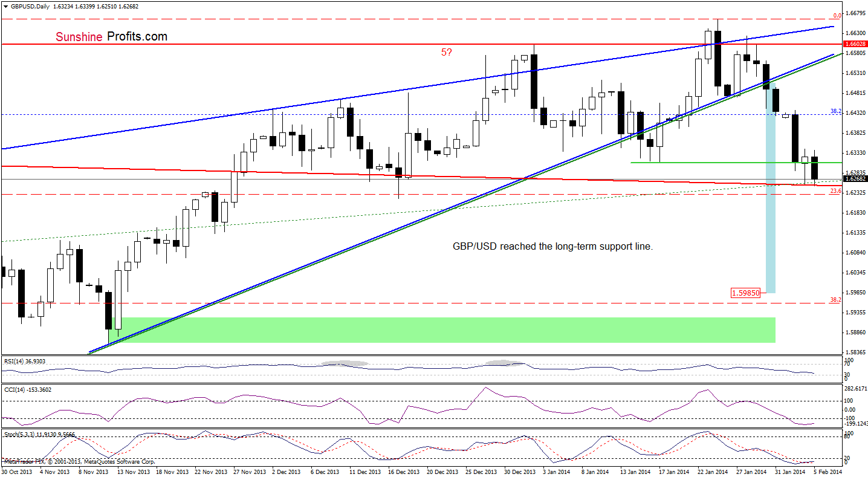
Task: Select the boxed '1.59850' price target label
Action: point(745,293)
